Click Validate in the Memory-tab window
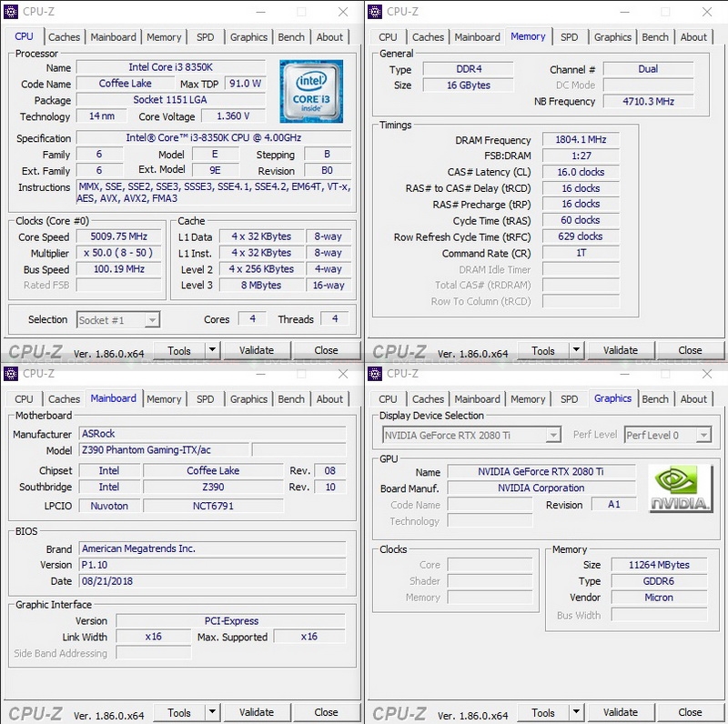Screen dimensions: 728x724 [x=621, y=350]
